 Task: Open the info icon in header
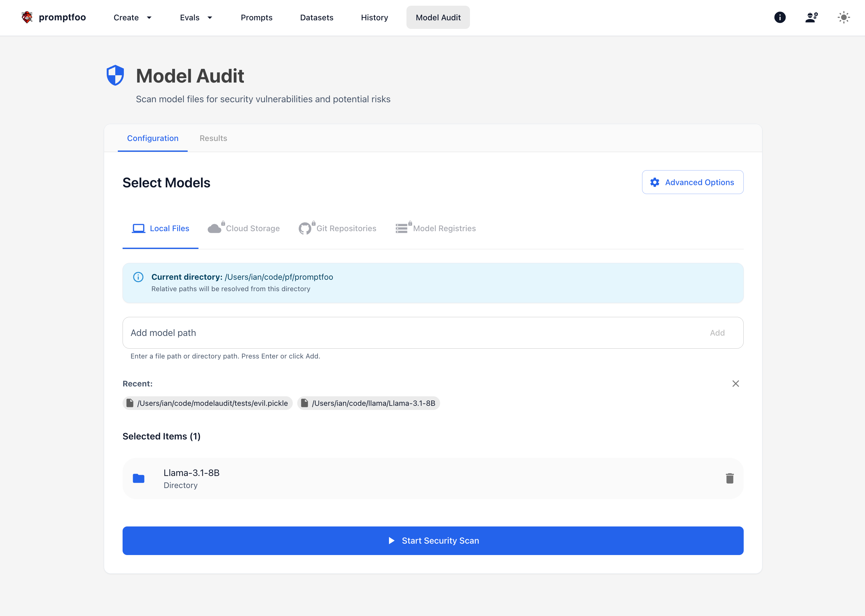pyautogui.click(x=780, y=17)
